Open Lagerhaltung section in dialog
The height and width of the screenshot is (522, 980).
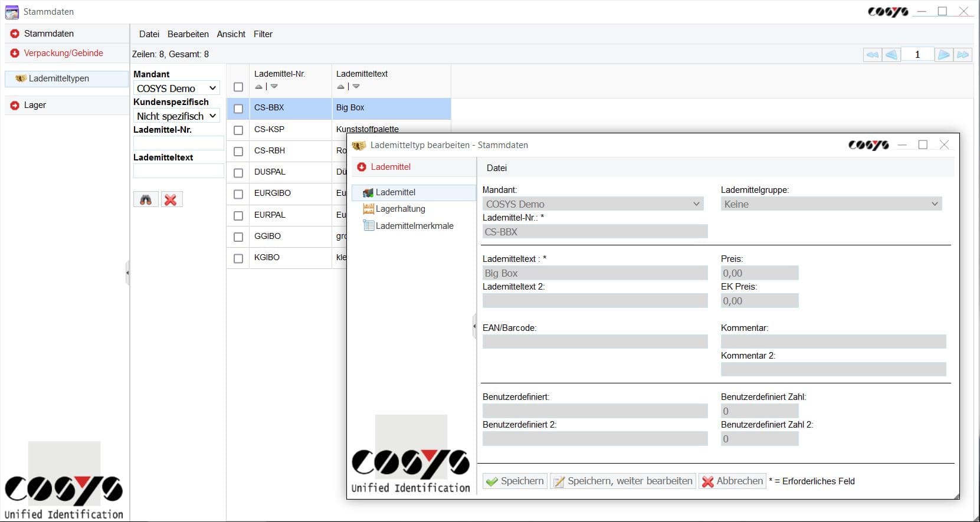(400, 209)
